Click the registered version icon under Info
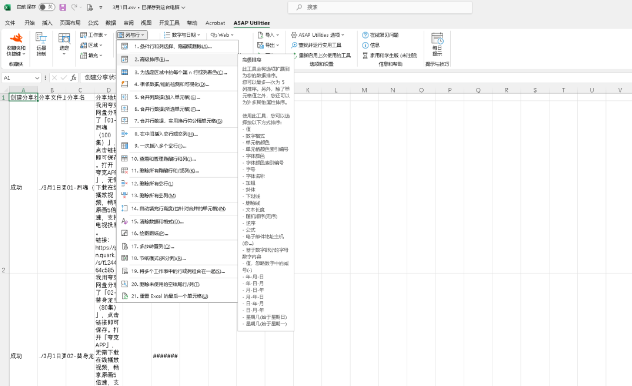The image size is (632, 386). click(x=365, y=55)
